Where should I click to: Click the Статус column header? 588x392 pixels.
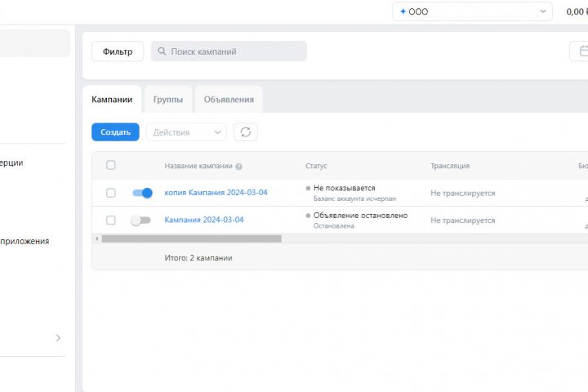coord(316,166)
